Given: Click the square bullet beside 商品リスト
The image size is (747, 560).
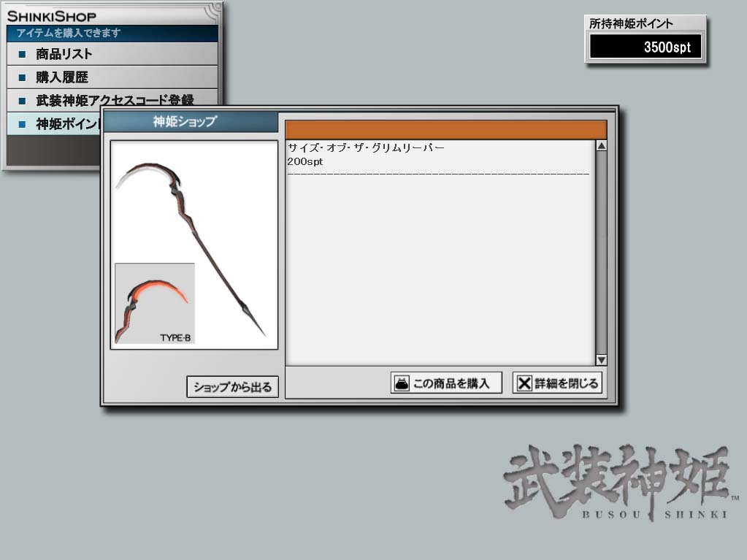Looking at the screenshot, I should click(22, 54).
